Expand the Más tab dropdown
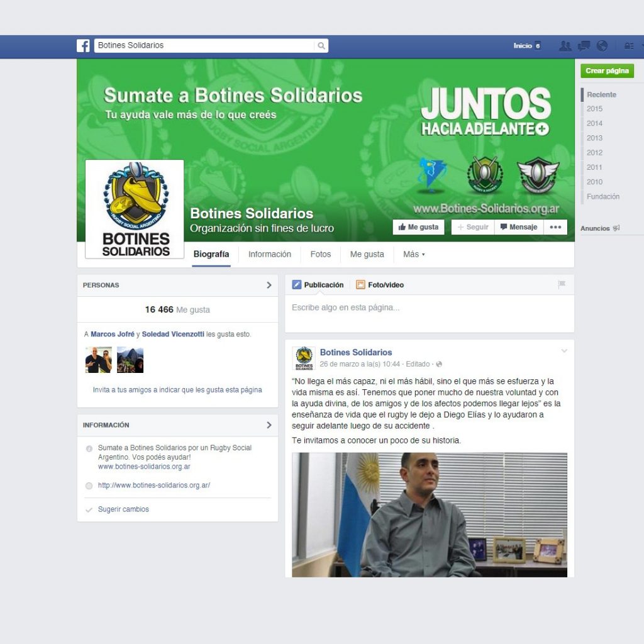This screenshot has width=644, height=644. click(411, 254)
